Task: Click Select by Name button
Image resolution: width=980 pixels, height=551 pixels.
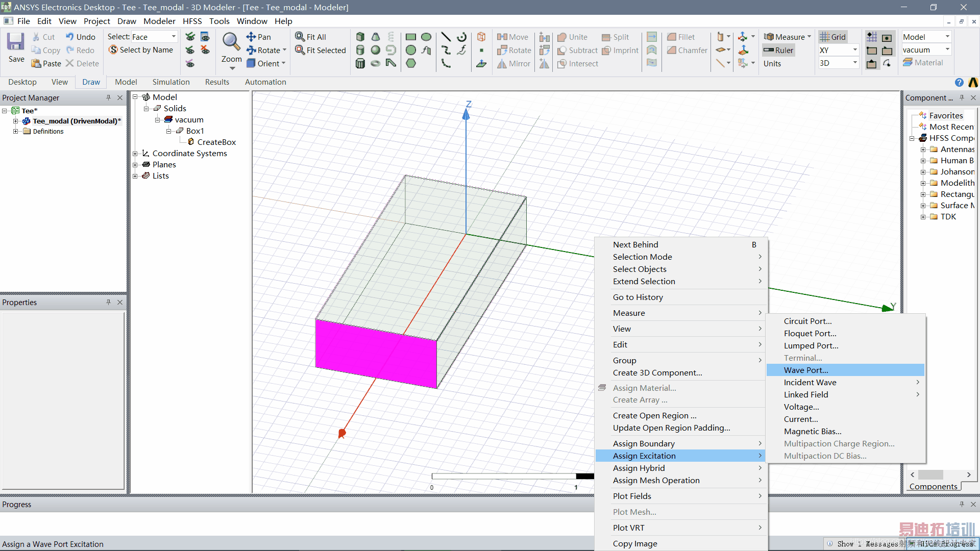Action: (141, 50)
